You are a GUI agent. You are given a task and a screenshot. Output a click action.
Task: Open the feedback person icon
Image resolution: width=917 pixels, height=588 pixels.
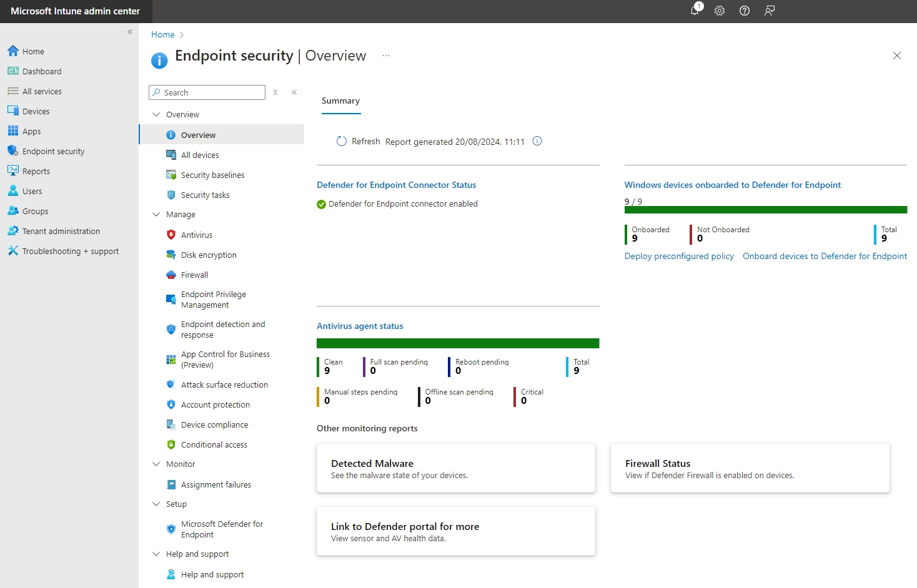[x=770, y=11]
